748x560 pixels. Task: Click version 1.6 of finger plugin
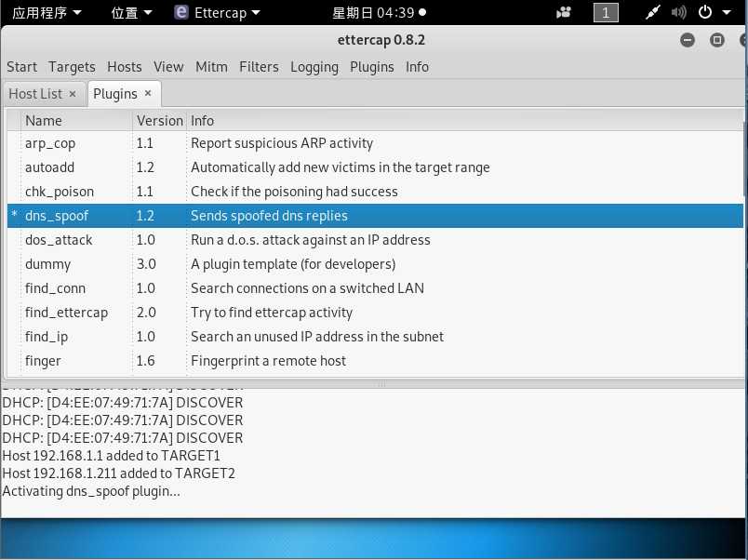point(145,361)
